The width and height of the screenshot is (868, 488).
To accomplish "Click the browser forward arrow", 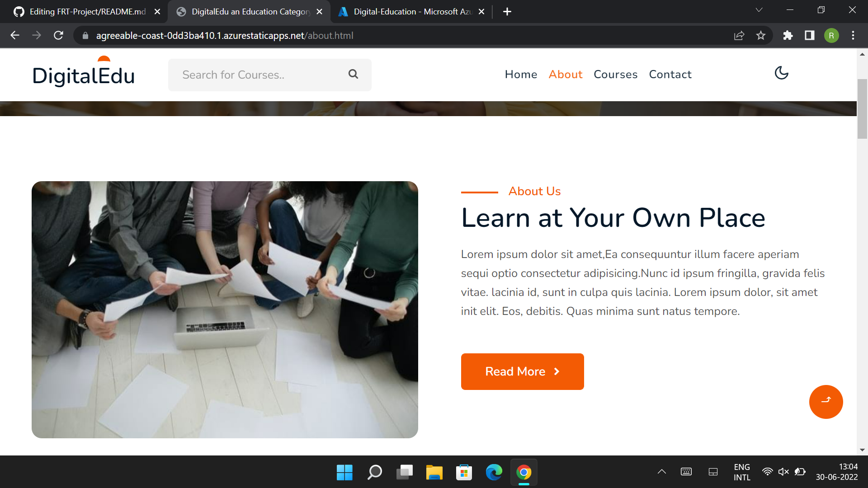I will tap(37, 35).
